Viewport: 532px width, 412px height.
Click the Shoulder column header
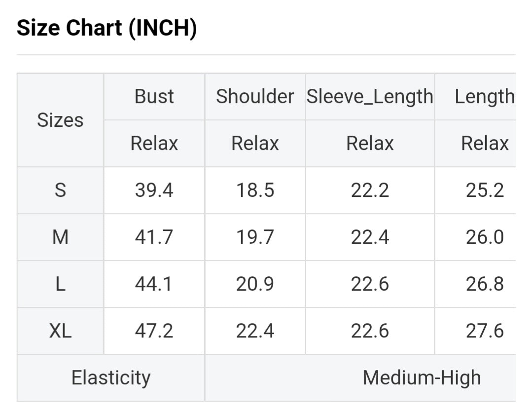(x=255, y=96)
